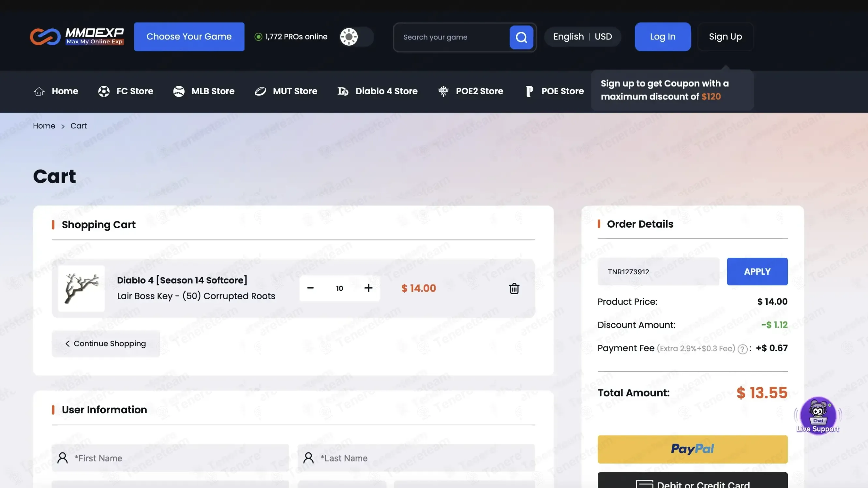Focus the Last Name field
Image resolution: width=868 pixels, height=488 pixels.
pyautogui.click(x=416, y=458)
